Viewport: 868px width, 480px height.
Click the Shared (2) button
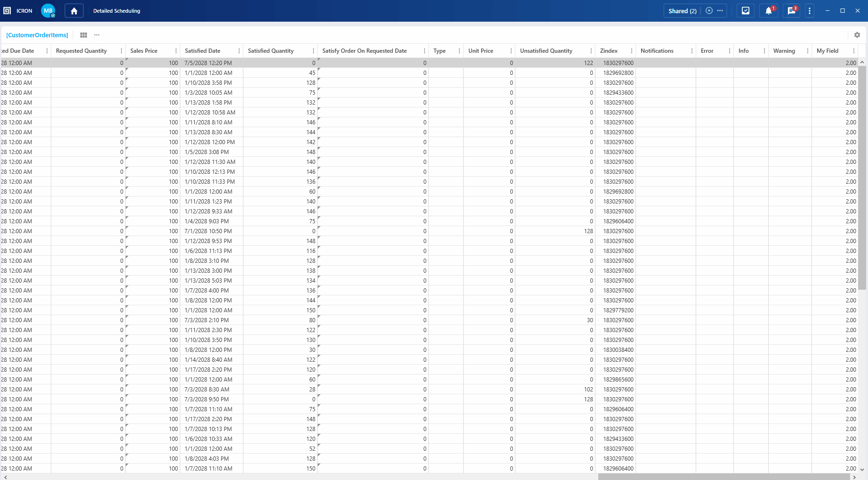(683, 11)
